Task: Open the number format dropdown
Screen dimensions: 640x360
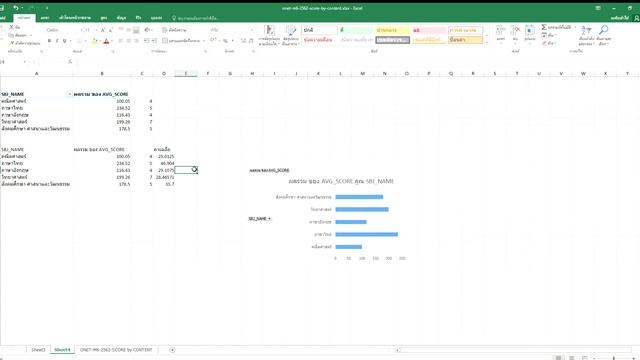Action: 251,30
